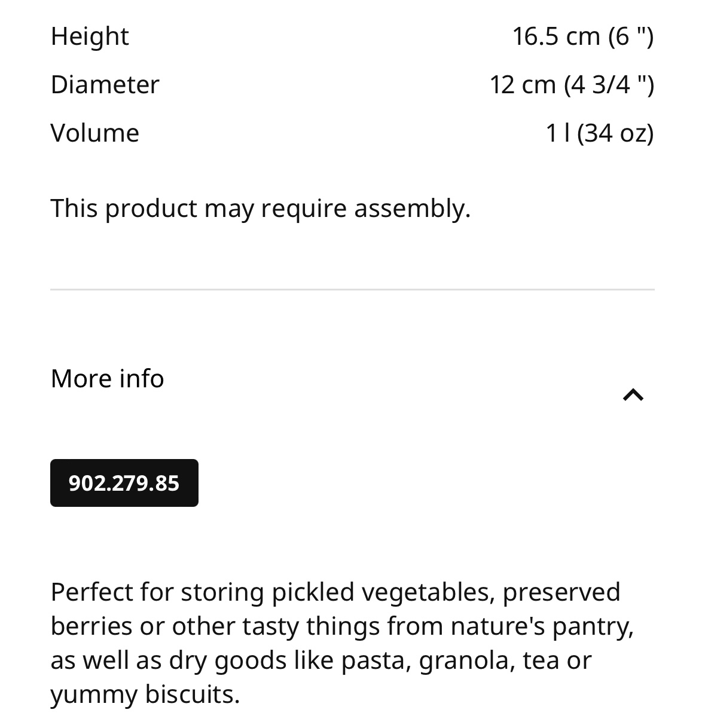Click the line starting 'berries or other tasty'
705x728 pixels.
(342, 626)
